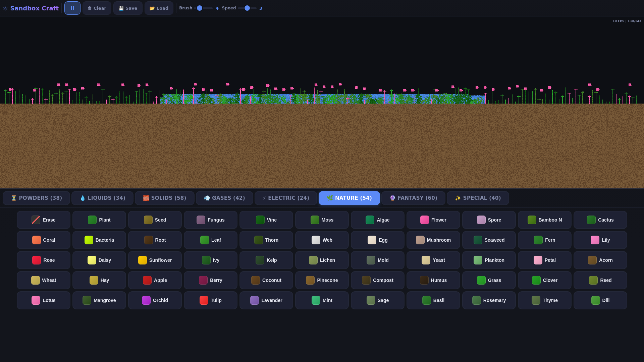Screen dimensions: 644x362
Task: Select the Nature (54) tab
Action: (x=349, y=198)
